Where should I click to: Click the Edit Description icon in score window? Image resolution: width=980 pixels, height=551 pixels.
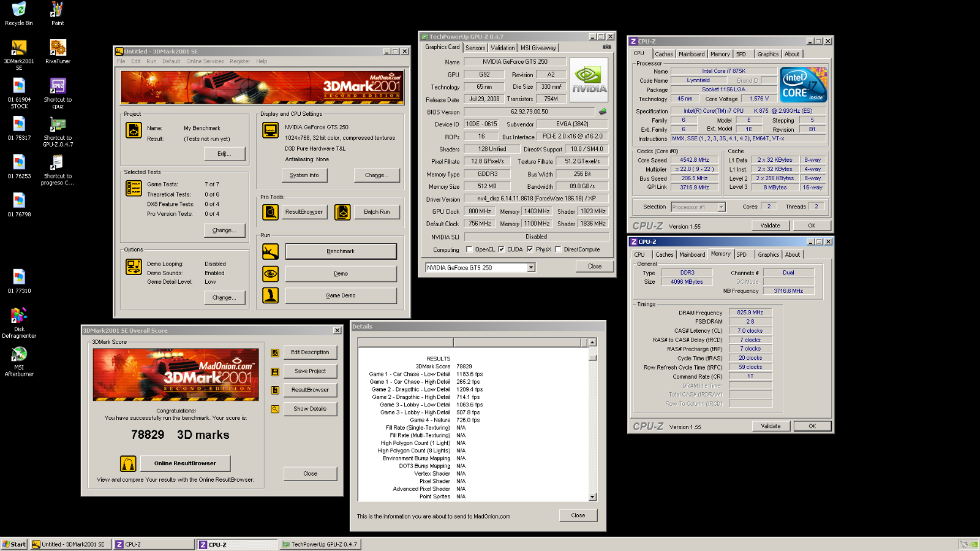click(275, 352)
